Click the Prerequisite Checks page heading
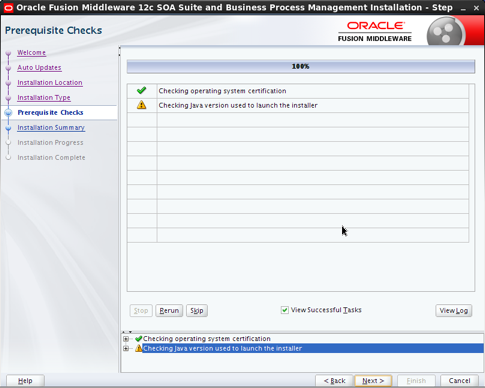485x388 pixels. [54, 30]
